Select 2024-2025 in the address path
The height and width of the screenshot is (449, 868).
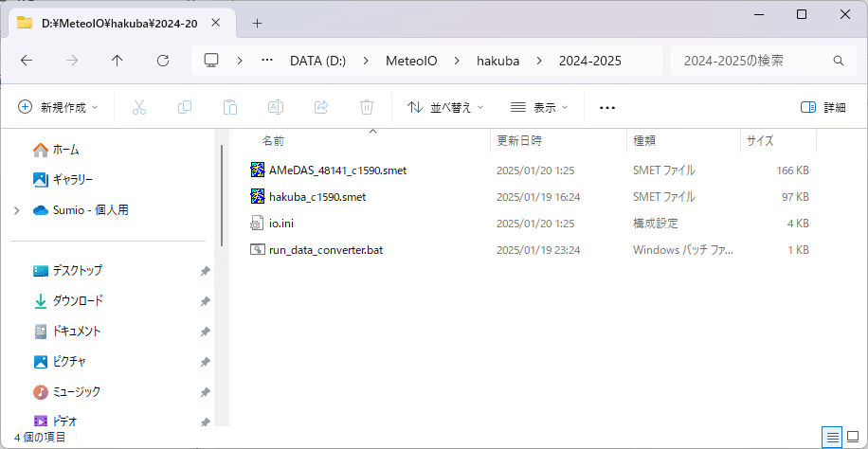590,61
